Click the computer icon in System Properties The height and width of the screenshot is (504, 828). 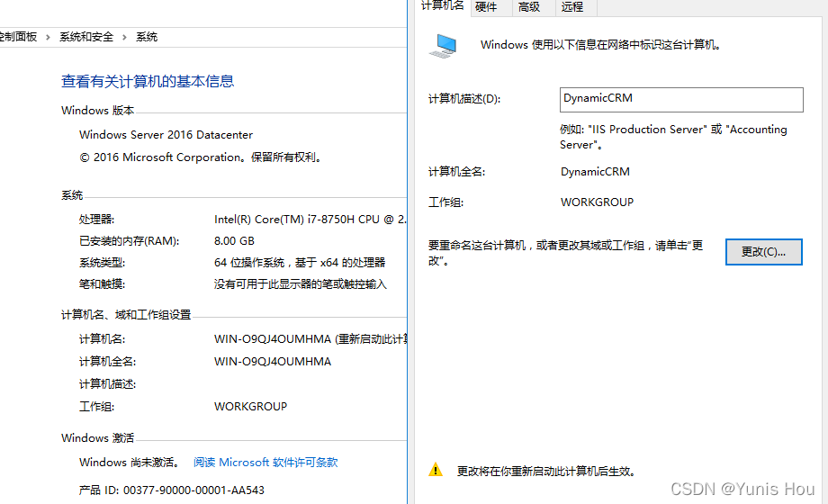tap(443, 46)
